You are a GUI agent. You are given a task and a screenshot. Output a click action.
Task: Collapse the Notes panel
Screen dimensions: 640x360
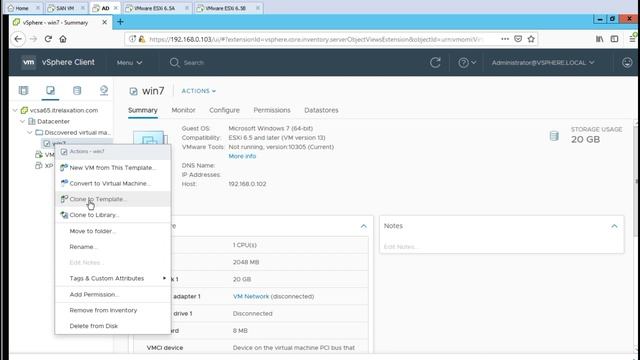[x=614, y=226]
